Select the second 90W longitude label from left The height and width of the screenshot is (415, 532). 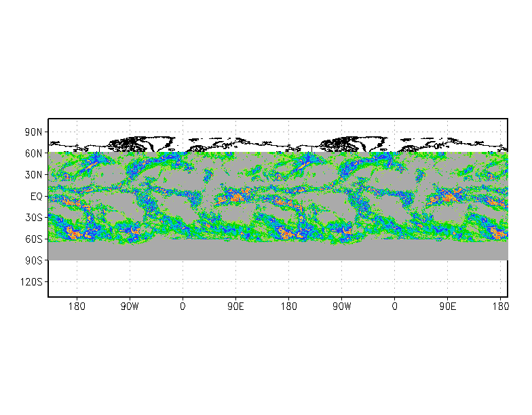click(342, 307)
